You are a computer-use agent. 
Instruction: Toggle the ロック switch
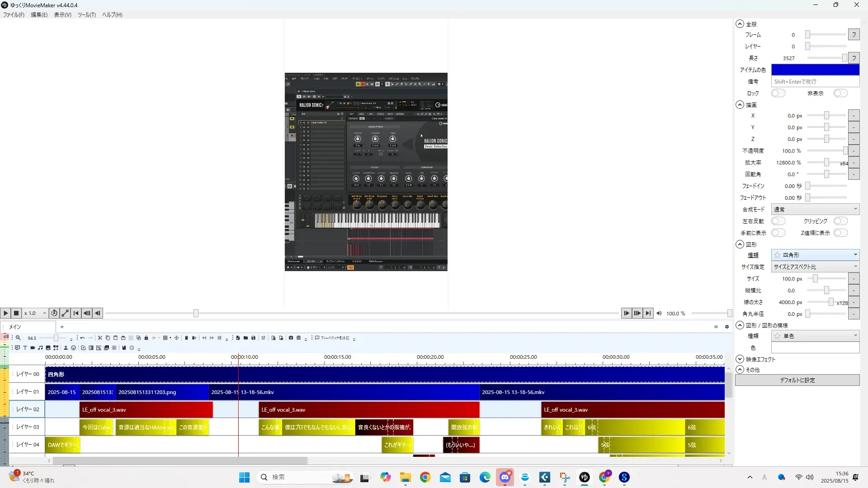[x=778, y=93]
